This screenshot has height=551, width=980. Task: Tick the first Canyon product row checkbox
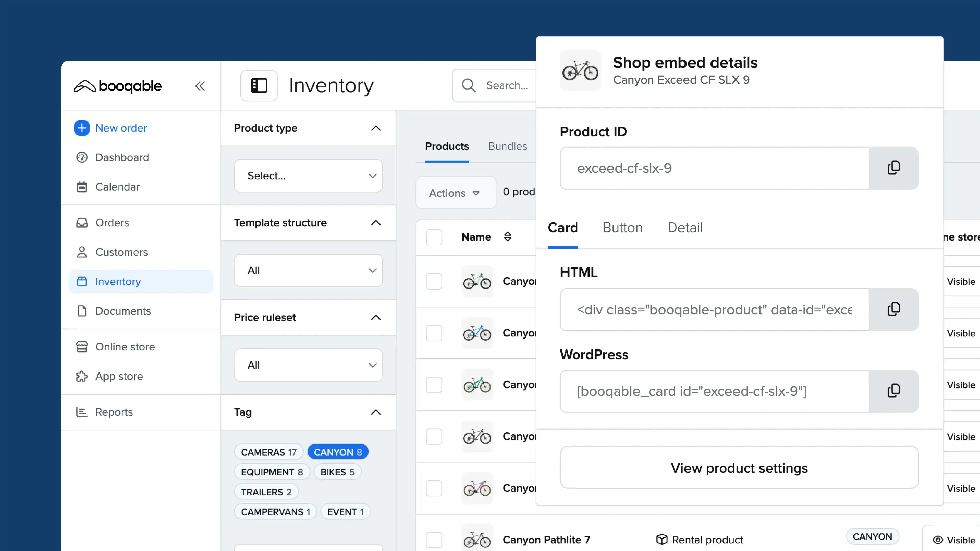point(434,281)
